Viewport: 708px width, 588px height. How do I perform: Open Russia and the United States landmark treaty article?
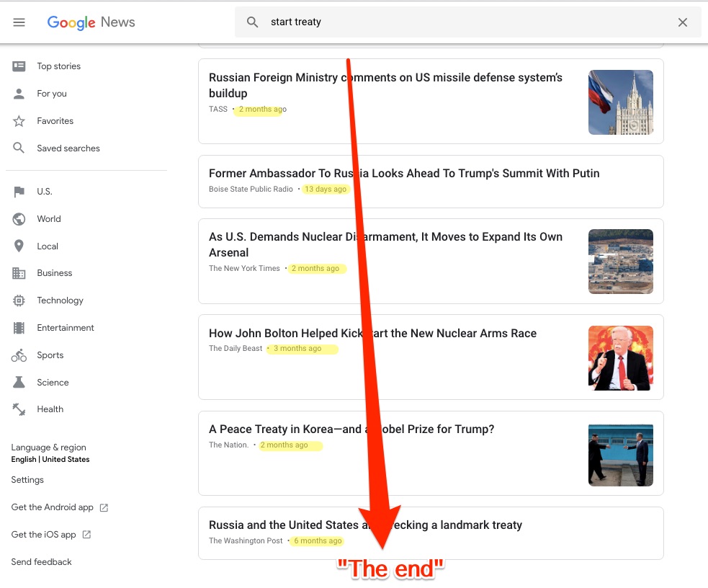[365, 525]
